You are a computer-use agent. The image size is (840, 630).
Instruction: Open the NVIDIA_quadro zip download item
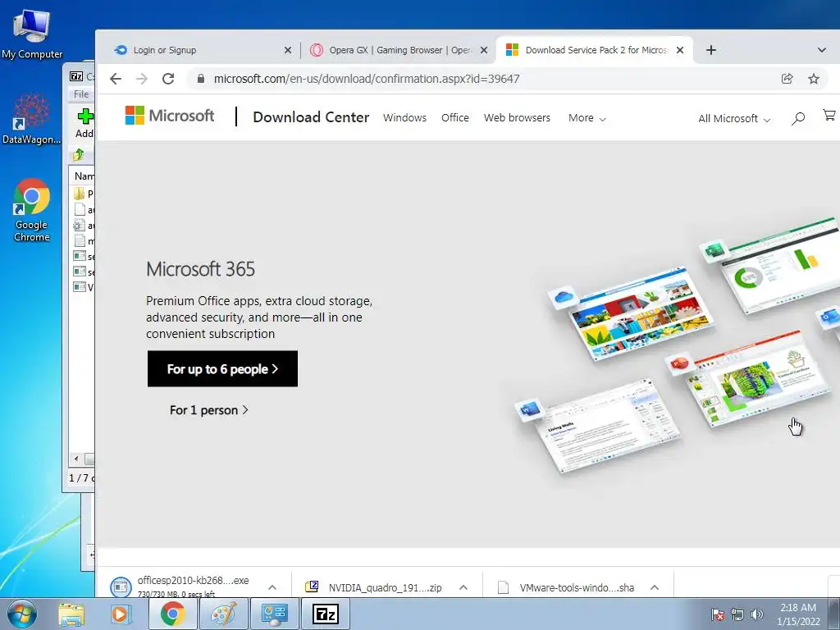375,587
